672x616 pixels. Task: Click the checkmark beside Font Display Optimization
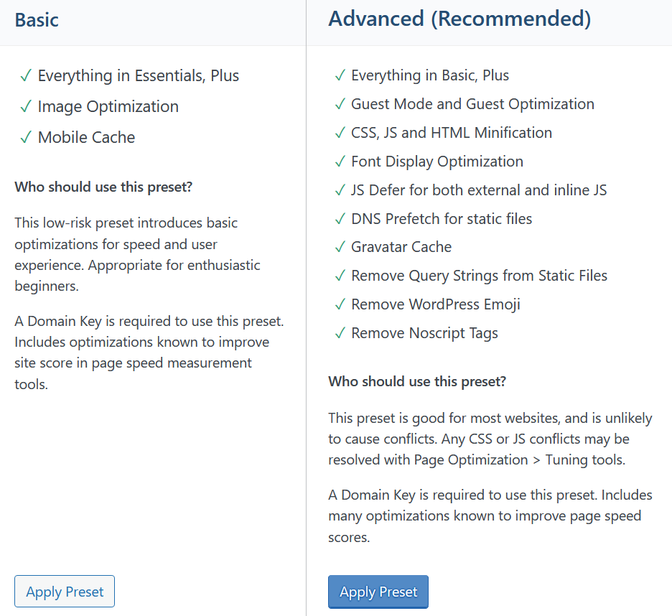(340, 162)
